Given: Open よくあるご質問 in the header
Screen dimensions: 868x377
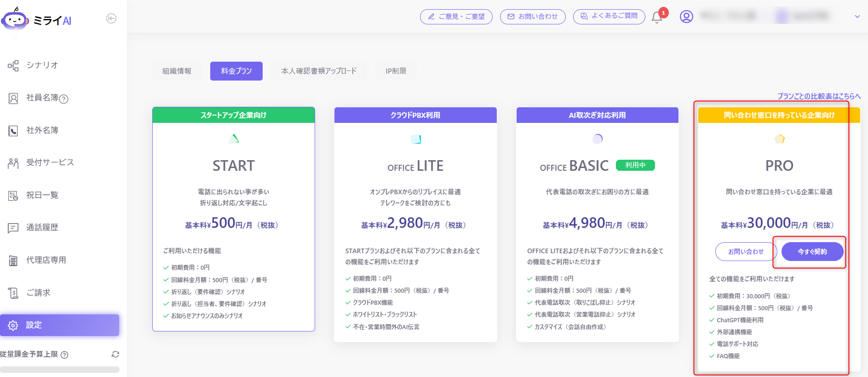Looking at the screenshot, I should click(x=609, y=16).
